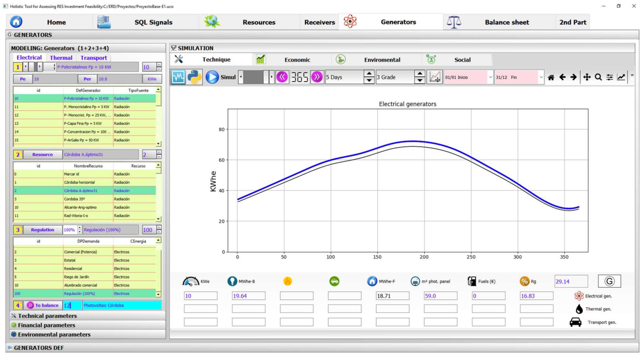Open the Economic simulation tab

pyautogui.click(x=297, y=60)
